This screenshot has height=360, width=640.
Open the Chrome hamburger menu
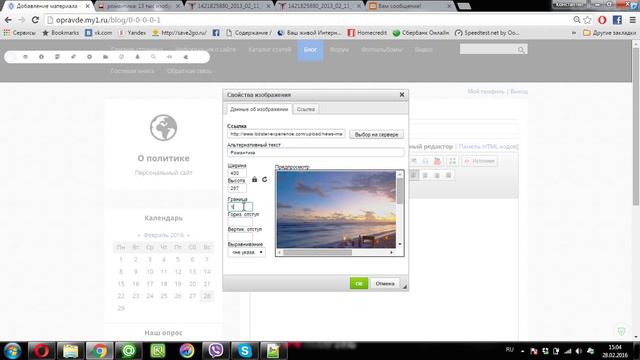click(632, 20)
